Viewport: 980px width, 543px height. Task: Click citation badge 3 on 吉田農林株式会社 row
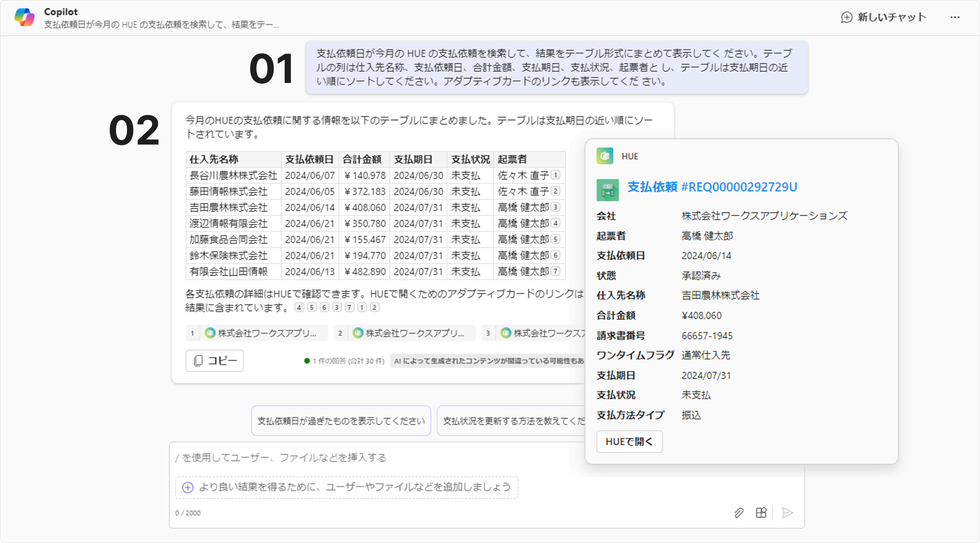(556, 207)
